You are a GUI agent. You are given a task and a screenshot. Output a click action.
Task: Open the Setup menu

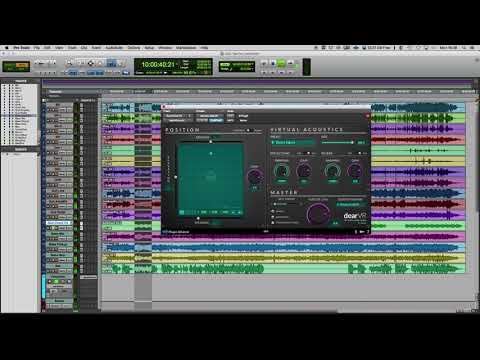click(149, 48)
